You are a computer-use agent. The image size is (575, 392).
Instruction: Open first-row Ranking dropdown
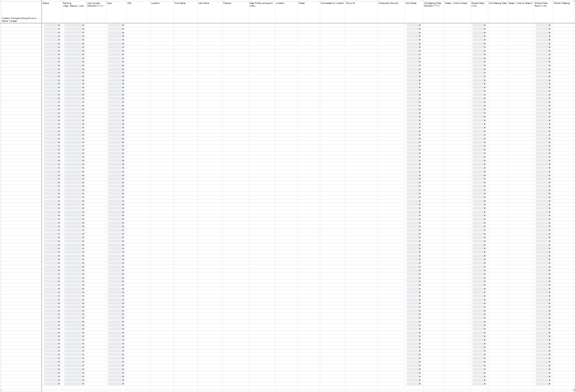click(74, 25)
